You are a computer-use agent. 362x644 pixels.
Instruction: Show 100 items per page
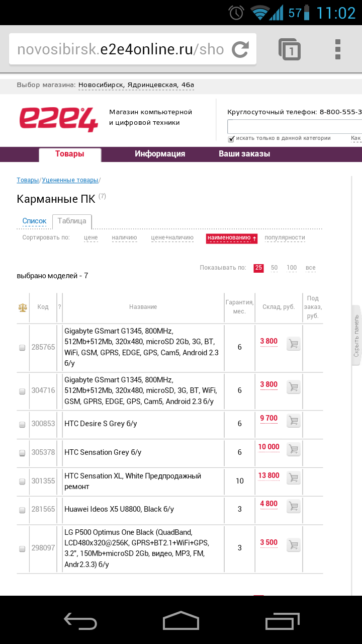(292, 268)
